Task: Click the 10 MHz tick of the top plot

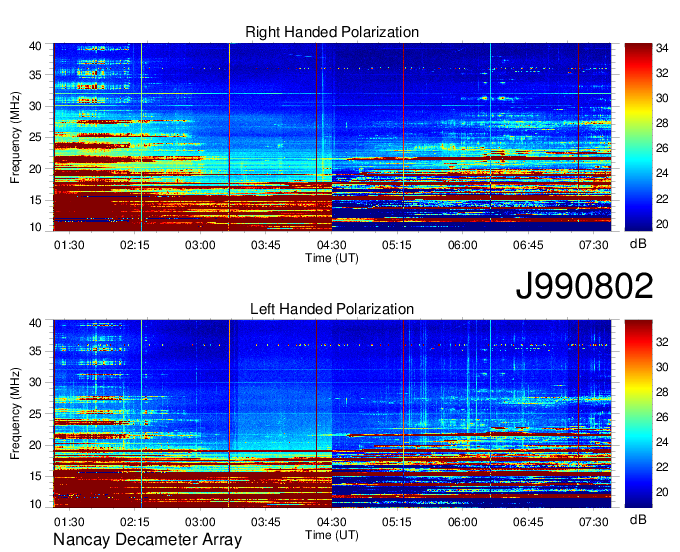Action: pos(36,227)
